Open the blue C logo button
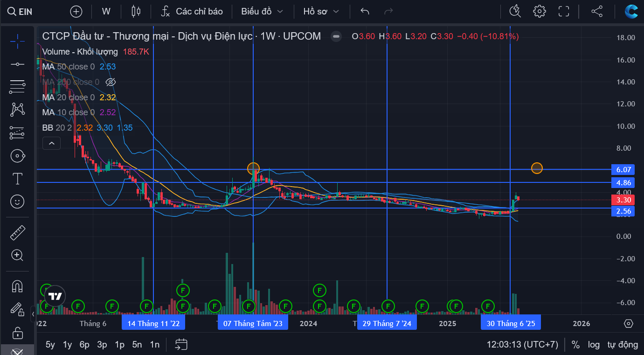This screenshot has height=355, width=644. pyautogui.click(x=631, y=12)
